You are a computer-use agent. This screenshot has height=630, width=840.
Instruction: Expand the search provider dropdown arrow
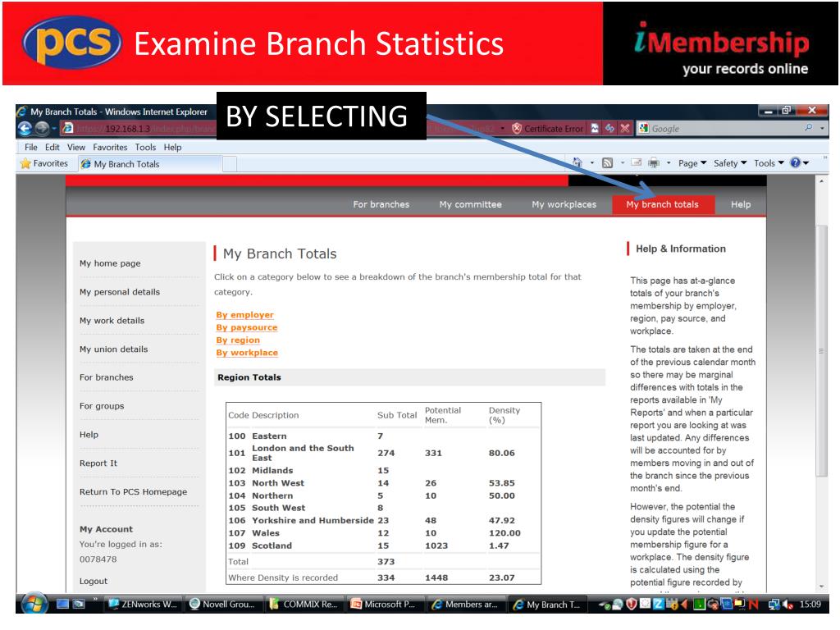point(821,129)
